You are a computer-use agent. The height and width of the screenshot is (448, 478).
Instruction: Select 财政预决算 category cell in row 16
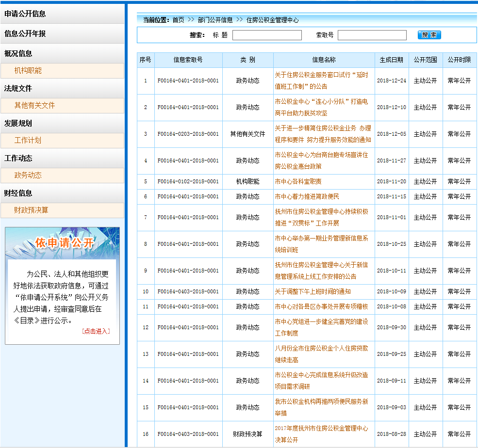click(247, 434)
